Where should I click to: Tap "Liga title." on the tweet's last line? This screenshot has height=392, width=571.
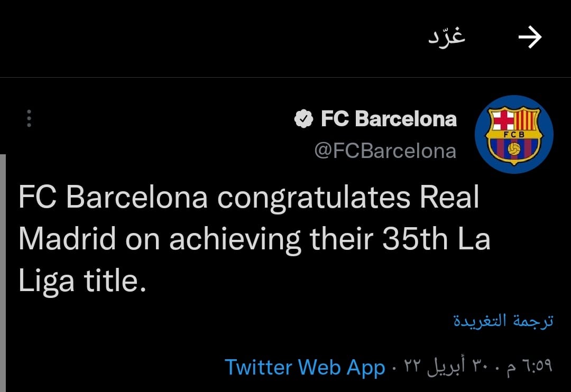click(82, 281)
